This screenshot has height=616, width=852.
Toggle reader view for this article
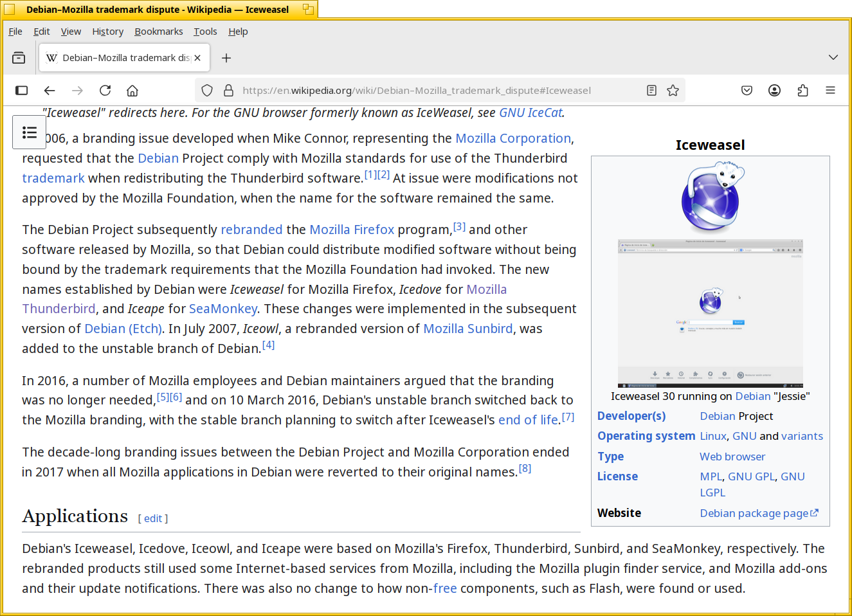coord(651,91)
